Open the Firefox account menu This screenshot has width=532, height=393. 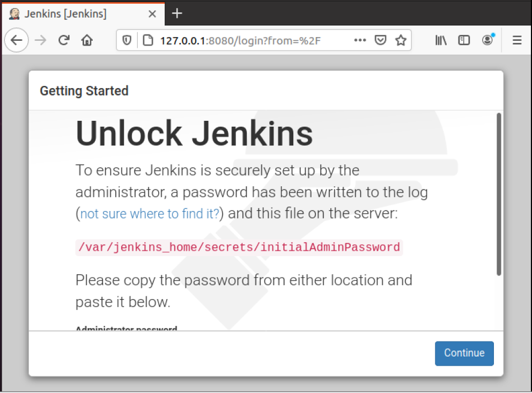(487, 40)
